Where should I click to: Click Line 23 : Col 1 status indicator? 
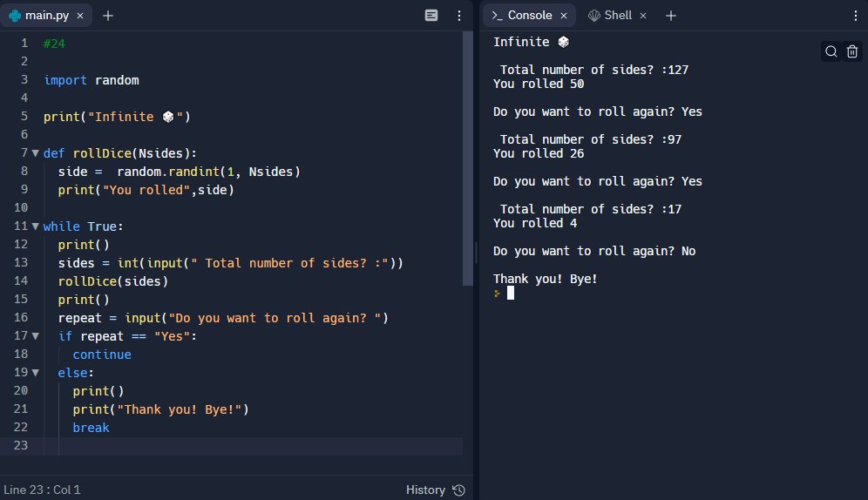click(42, 490)
